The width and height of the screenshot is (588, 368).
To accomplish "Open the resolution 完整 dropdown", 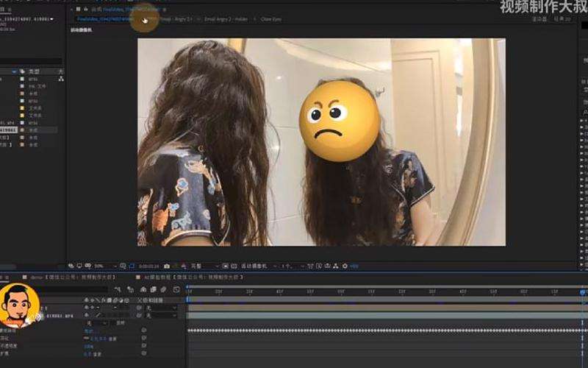I will [203, 265].
